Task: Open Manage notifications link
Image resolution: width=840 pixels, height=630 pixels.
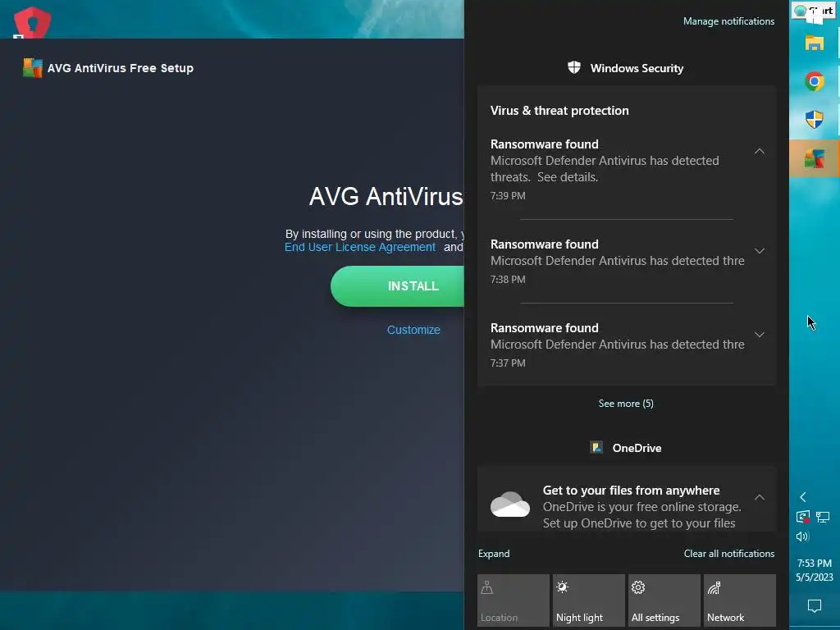Action: 728,21
